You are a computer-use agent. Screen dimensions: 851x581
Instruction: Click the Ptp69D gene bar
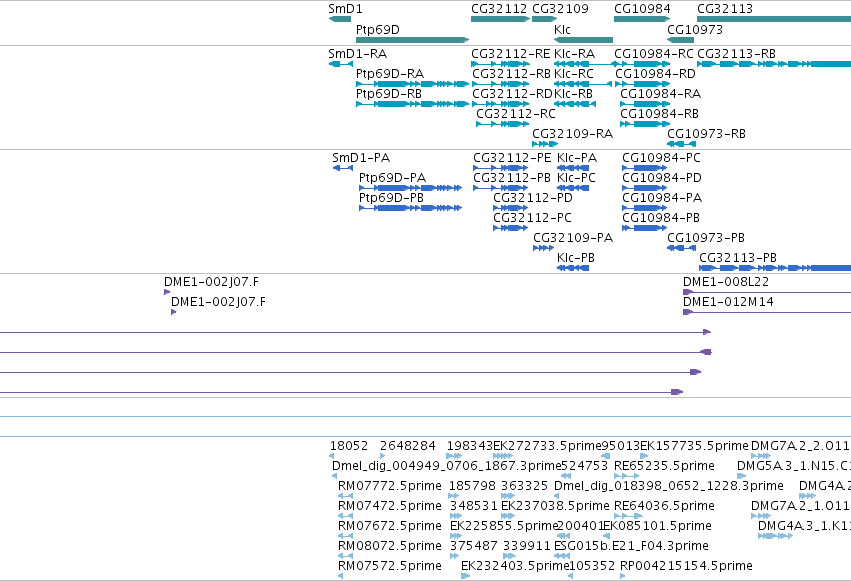(412, 40)
